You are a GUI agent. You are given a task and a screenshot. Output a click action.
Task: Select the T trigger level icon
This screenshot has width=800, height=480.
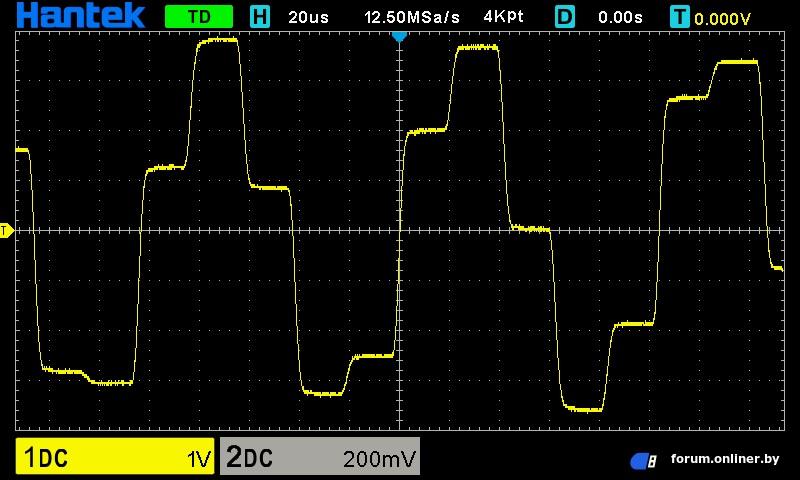tap(681, 17)
